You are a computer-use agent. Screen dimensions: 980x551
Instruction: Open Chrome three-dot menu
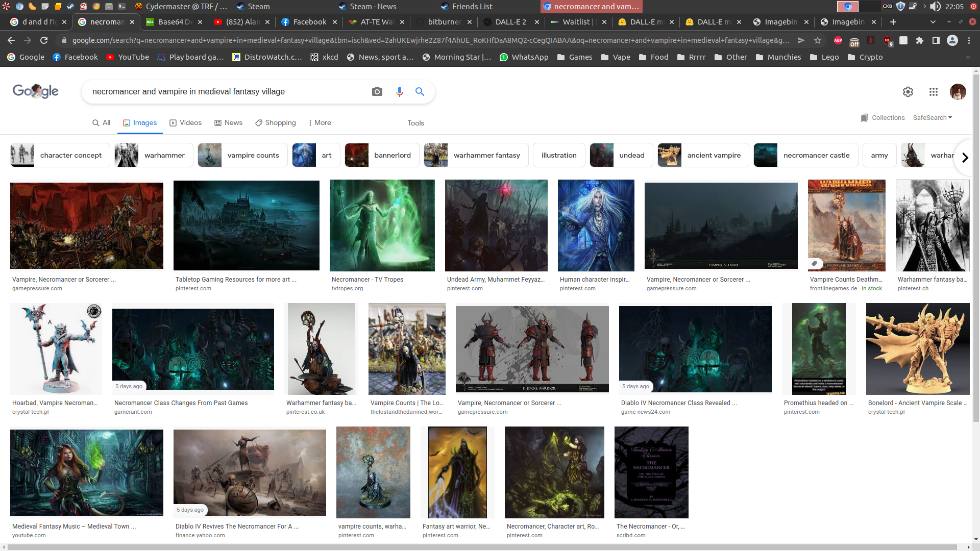pyautogui.click(x=969, y=40)
